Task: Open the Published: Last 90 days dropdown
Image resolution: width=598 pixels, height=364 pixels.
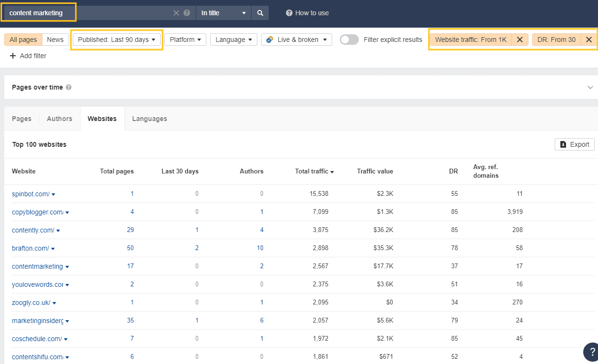Action: [x=117, y=40]
